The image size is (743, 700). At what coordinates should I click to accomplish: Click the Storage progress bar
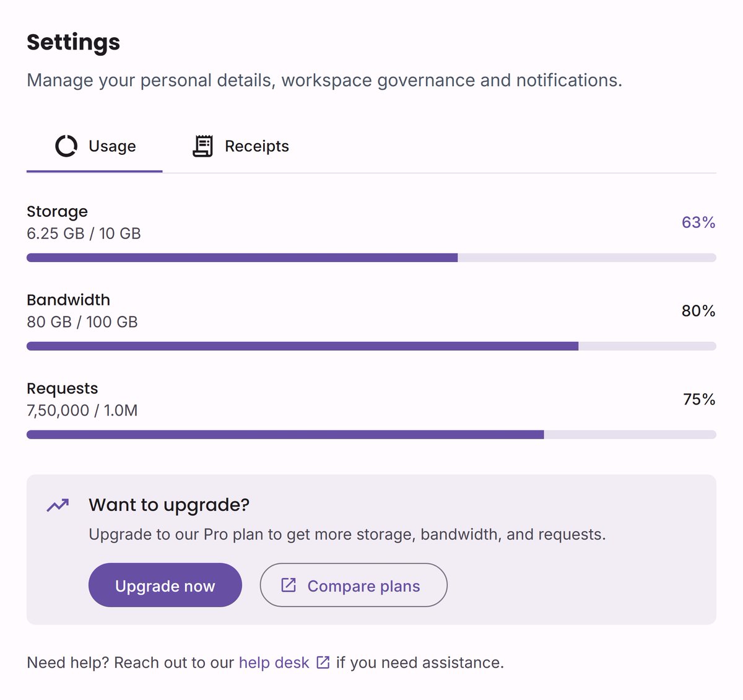point(371,258)
